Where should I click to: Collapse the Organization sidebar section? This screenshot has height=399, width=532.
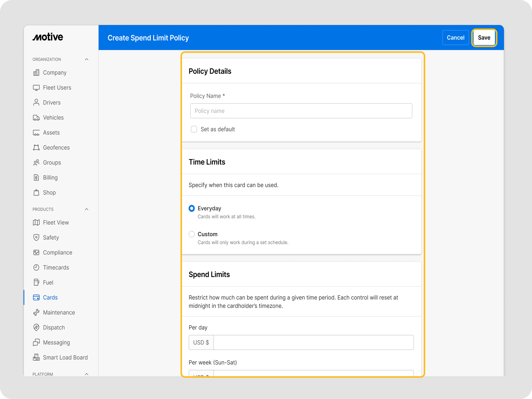(x=87, y=59)
